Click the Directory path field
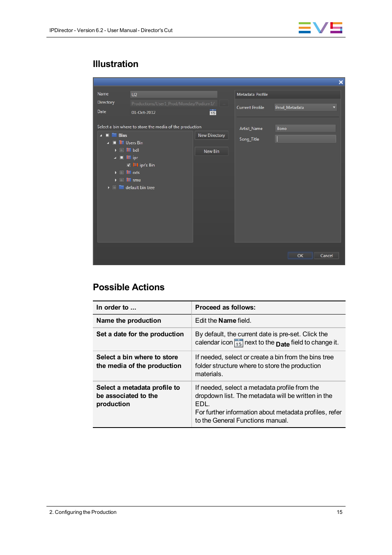This screenshot has width=392, height=555. [x=173, y=103]
